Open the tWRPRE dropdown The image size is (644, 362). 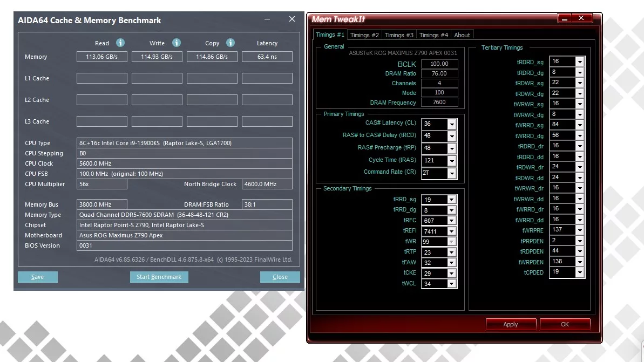click(580, 230)
